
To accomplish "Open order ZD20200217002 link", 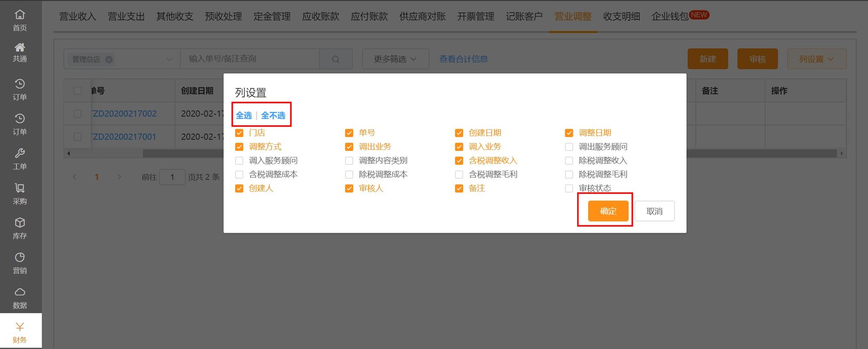I will pos(124,114).
